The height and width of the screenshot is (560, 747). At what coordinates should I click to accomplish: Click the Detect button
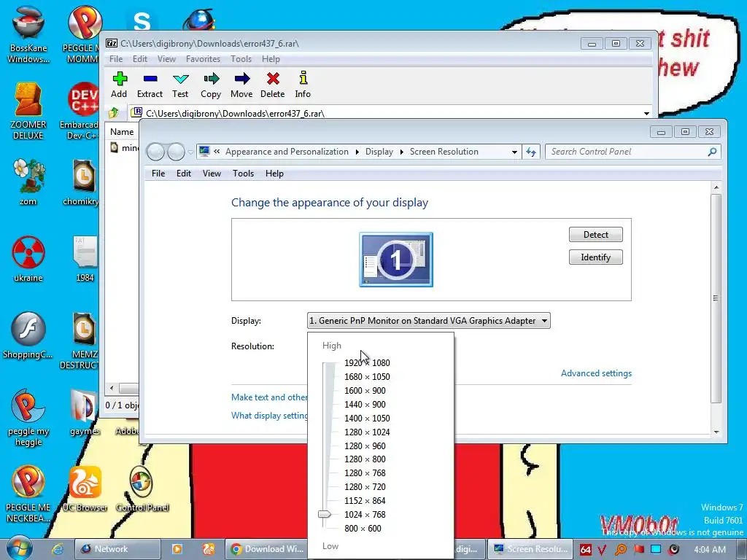point(595,234)
